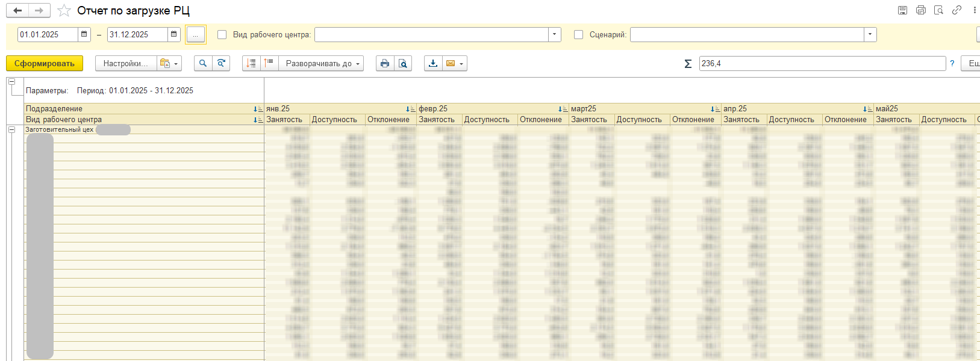Open calendar for start date 01.01.2025
This screenshot has height=361, width=980.
coord(84,34)
